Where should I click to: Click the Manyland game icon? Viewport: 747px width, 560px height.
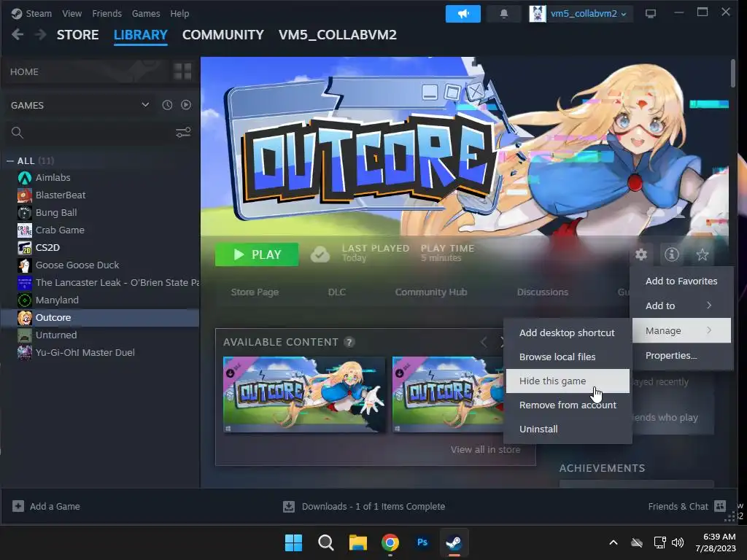(25, 300)
